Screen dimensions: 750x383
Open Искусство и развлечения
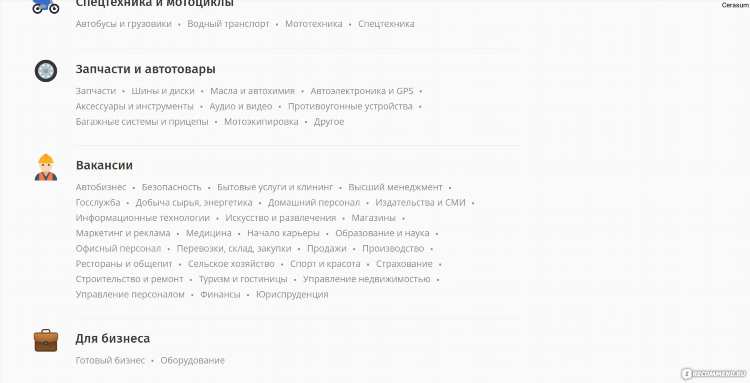(281, 218)
